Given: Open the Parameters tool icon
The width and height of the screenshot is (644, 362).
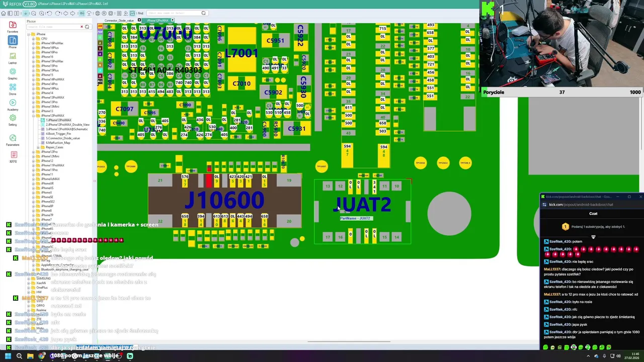Looking at the screenshot, I should click(13, 140).
